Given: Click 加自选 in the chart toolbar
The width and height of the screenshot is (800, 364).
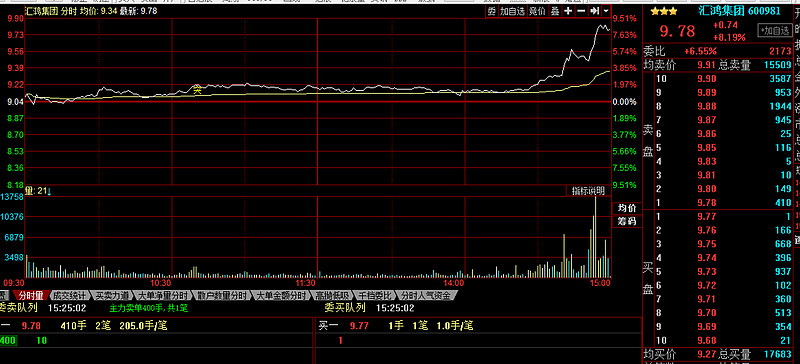Looking at the screenshot, I should [512, 11].
